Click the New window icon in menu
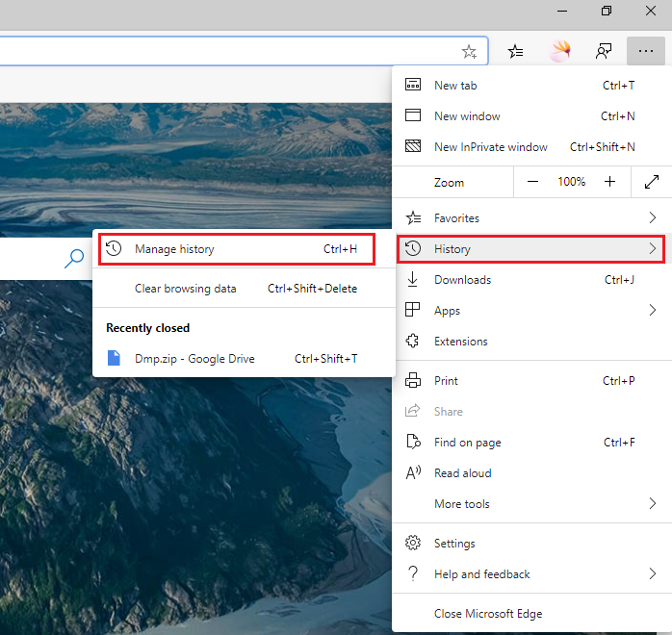The height and width of the screenshot is (635, 672). coord(413,115)
